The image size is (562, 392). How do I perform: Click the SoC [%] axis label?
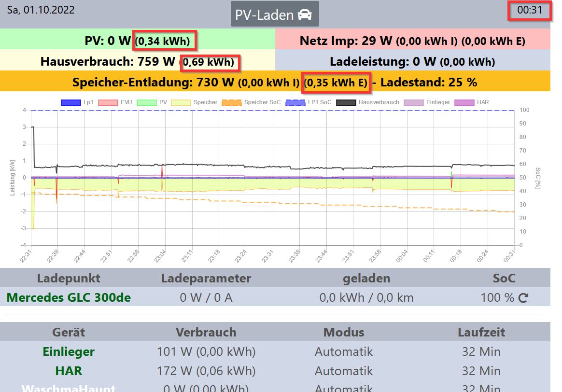pyautogui.click(x=538, y=178)
